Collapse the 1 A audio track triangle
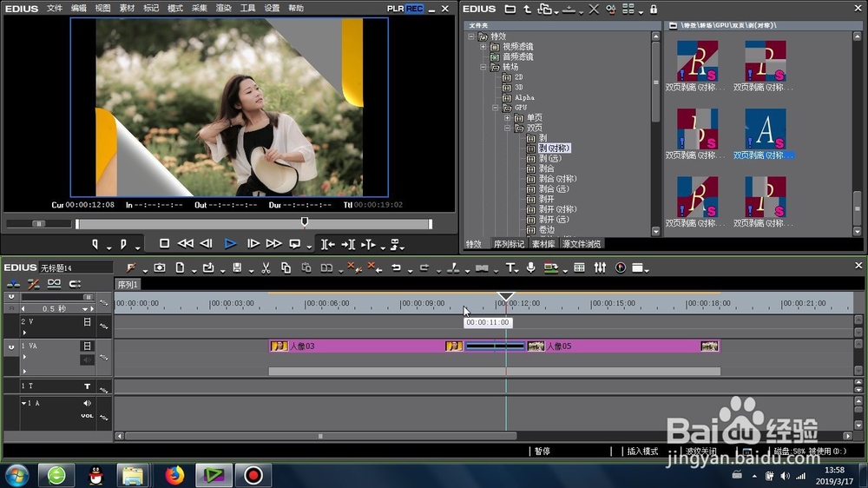 click(x=23, y=403)
